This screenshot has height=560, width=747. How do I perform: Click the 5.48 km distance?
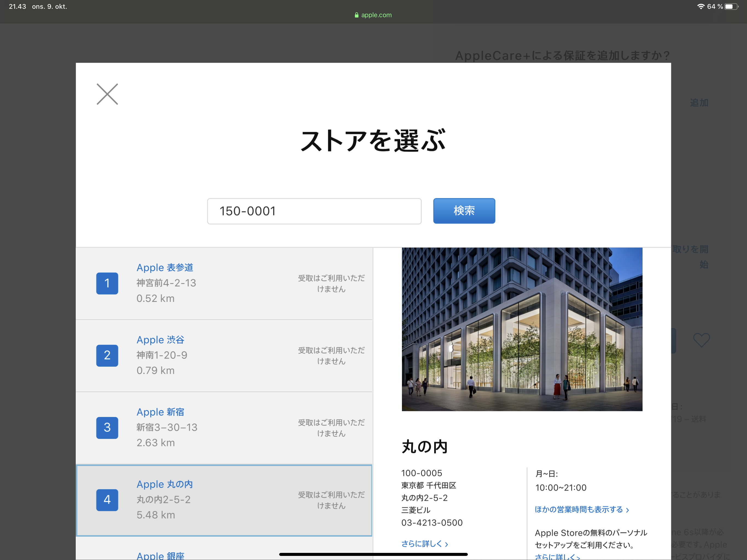[156, 515]
